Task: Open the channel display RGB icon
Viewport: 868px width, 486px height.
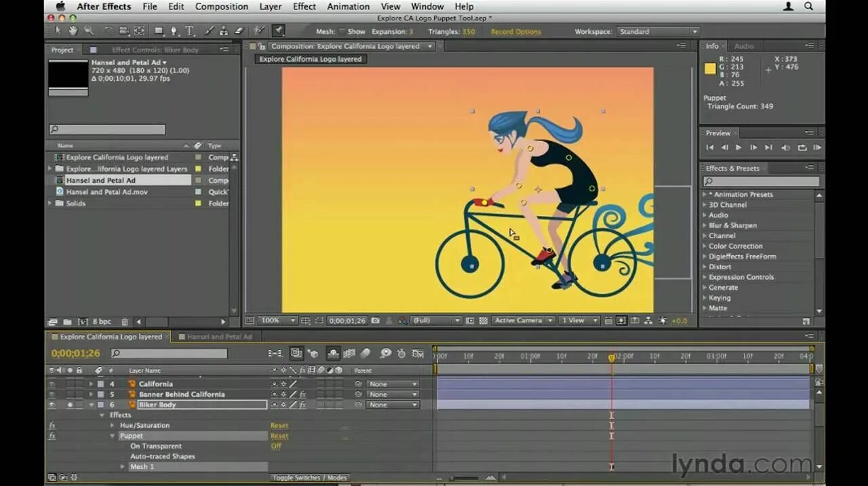Action: pos(403,320)
